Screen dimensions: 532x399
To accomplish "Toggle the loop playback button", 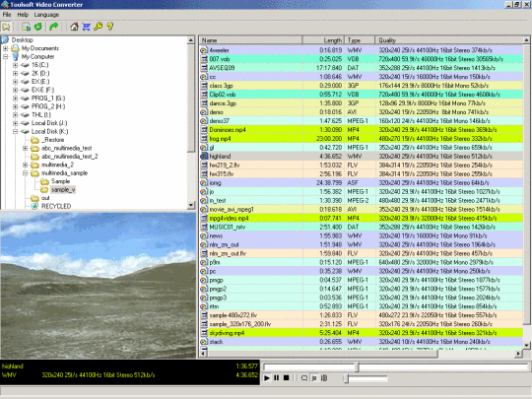I will 304,377.
